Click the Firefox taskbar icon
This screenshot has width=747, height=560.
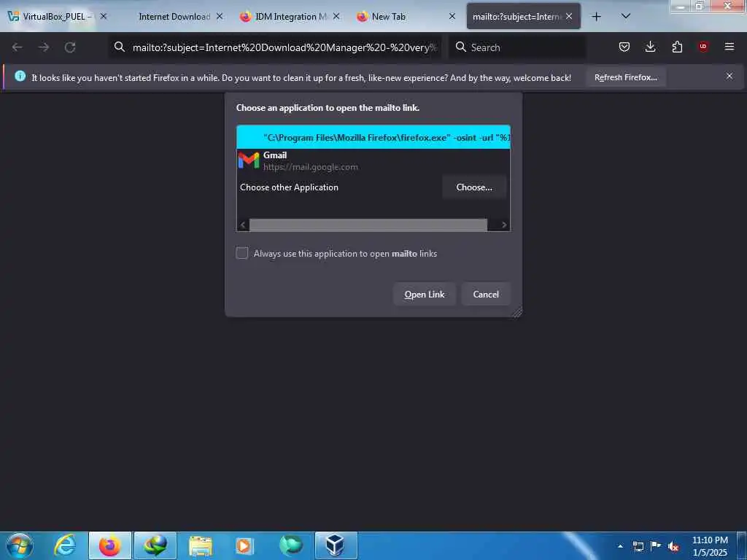click(109, 545)
